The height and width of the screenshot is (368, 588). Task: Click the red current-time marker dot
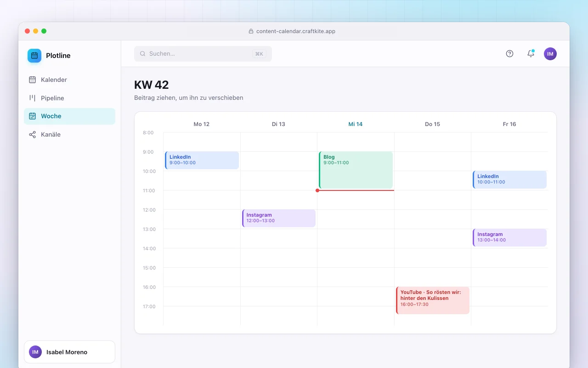click(x=317, y=190)
